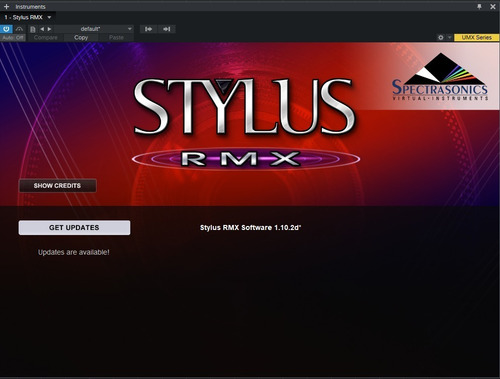500x379 pixels.
Task: Open the 1 - Stylus RMX instrument dropdown
Action: pyautogui.click(x=28, y=17)
